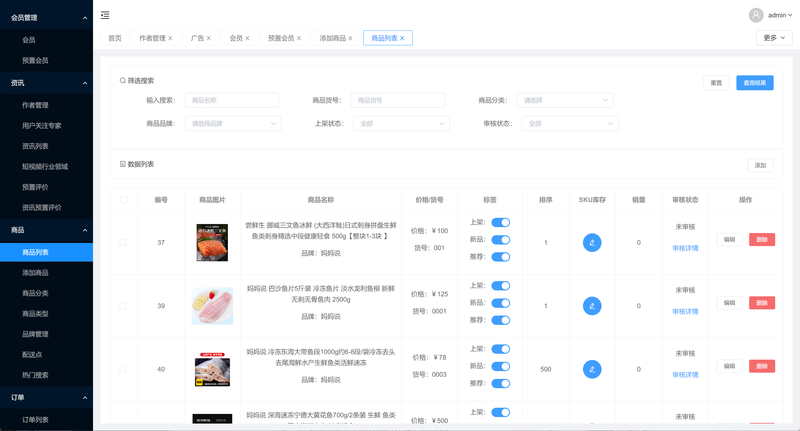800x431 pixels.
Task: Open the fish fillet thumbnail for product 39
Action: (212, 306)
